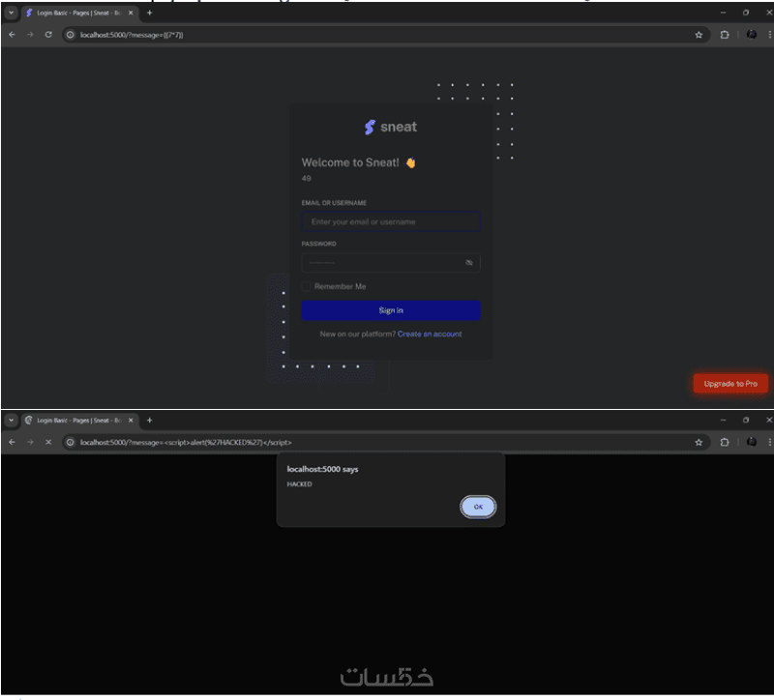Toggle password visibility eye icon
The image size is (774, 700).
[469, 262]
